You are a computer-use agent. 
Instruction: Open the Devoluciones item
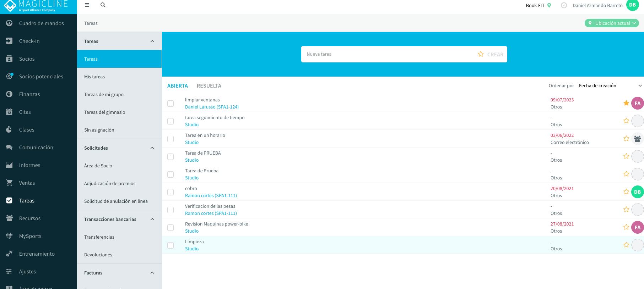coord(119,255)
